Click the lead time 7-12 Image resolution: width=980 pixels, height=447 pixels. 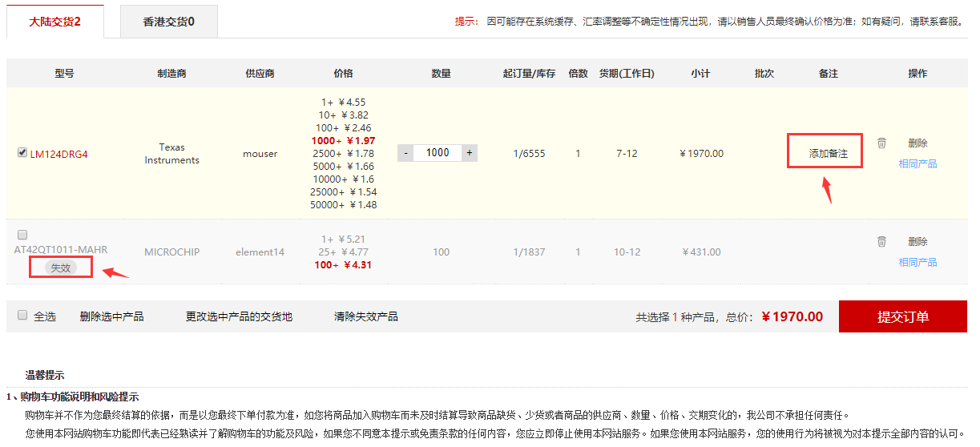627,154
